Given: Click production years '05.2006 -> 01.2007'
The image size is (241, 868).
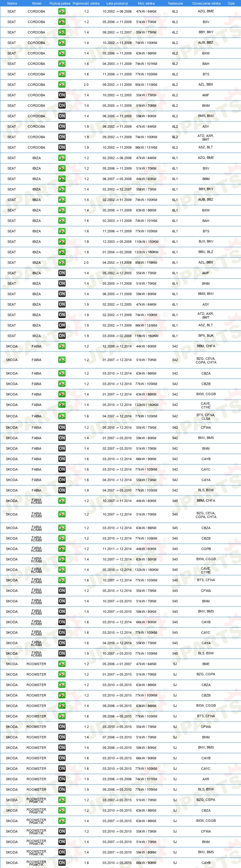Looking at the screenshot, I should pyautogui.click(x=117, y=664).
